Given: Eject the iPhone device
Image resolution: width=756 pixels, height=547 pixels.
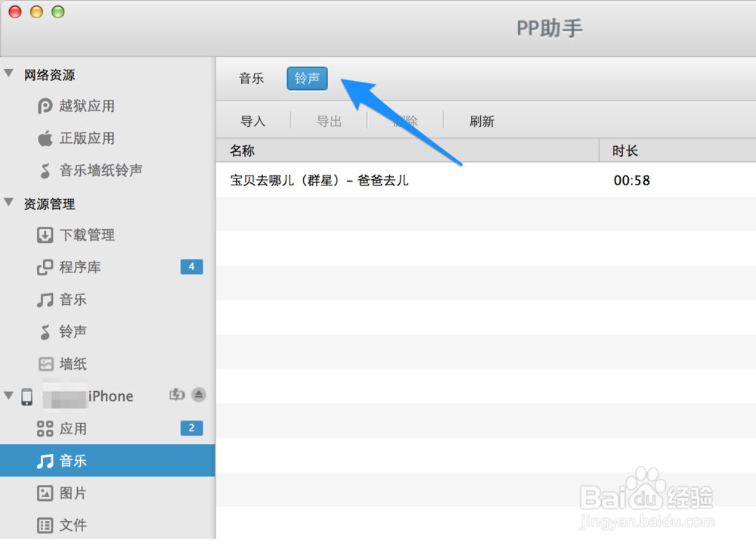Looking at the screenshot, I should (199, 395).
